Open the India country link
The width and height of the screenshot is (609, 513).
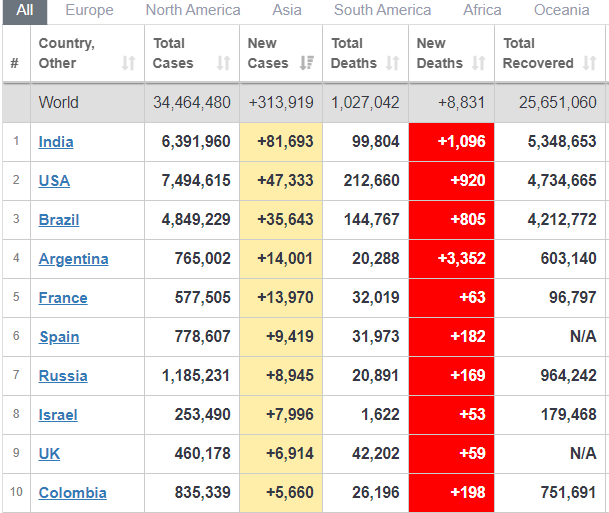56,142
